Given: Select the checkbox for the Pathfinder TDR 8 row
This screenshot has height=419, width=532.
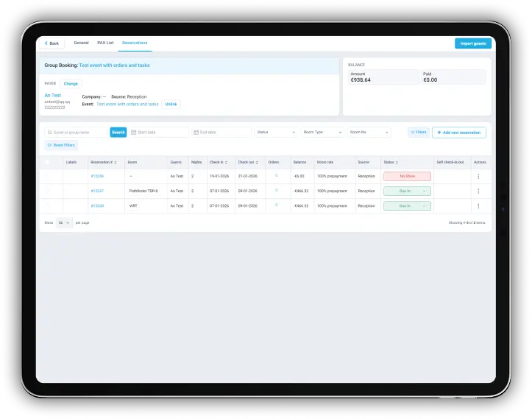Looking at the screenshot, I should click(x=47, y=191).
